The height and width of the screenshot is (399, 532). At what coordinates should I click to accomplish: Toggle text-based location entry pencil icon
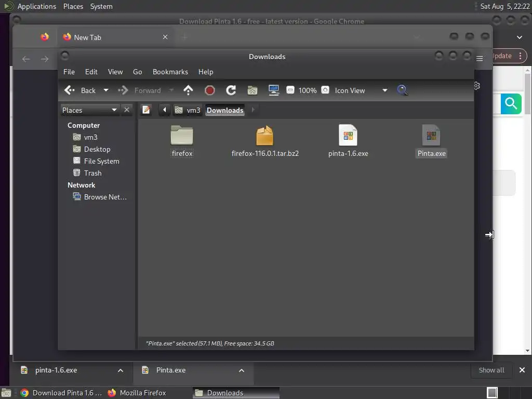click(x=146, y=110)
